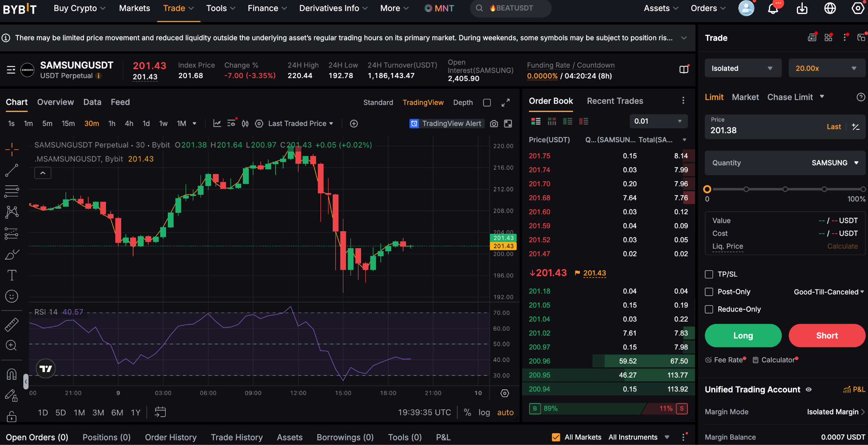Click the Quantity input field
This screenshot has width=868, height=445.
pos(785,163)
